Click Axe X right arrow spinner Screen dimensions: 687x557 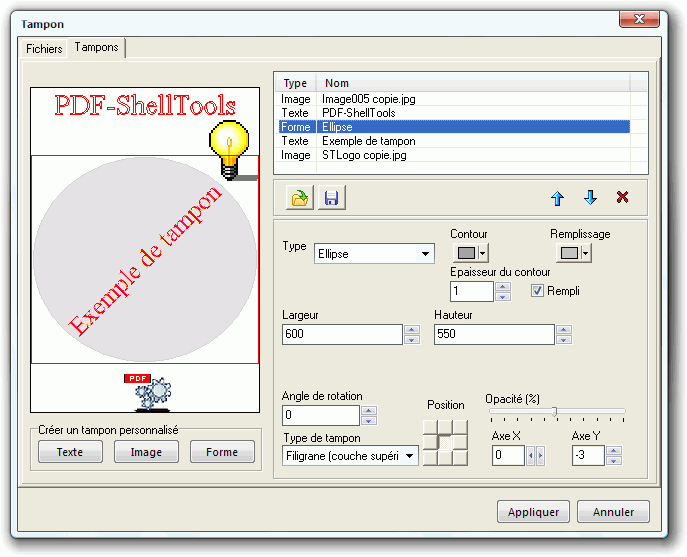540,456
